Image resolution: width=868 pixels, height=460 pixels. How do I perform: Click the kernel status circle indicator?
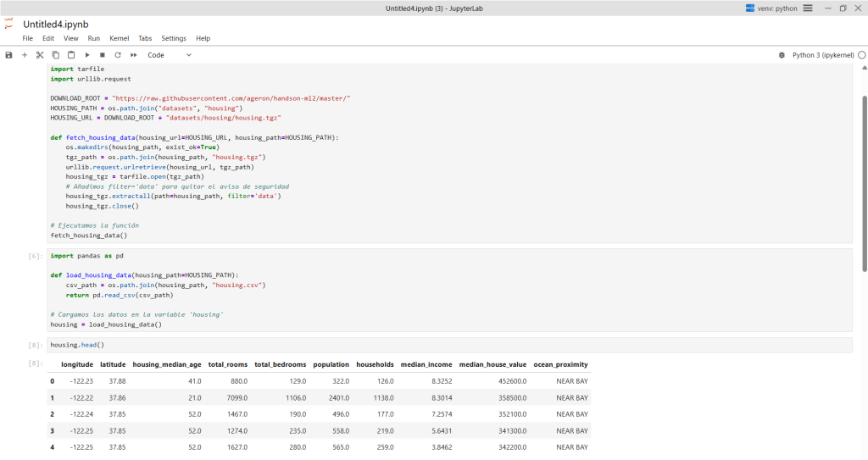coord(862,55)
